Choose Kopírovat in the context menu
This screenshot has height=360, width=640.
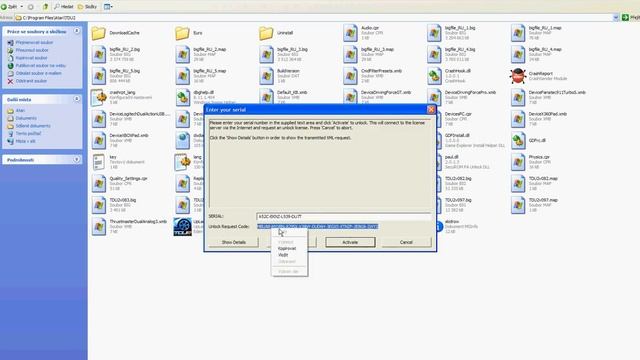[x=287, y=248]
